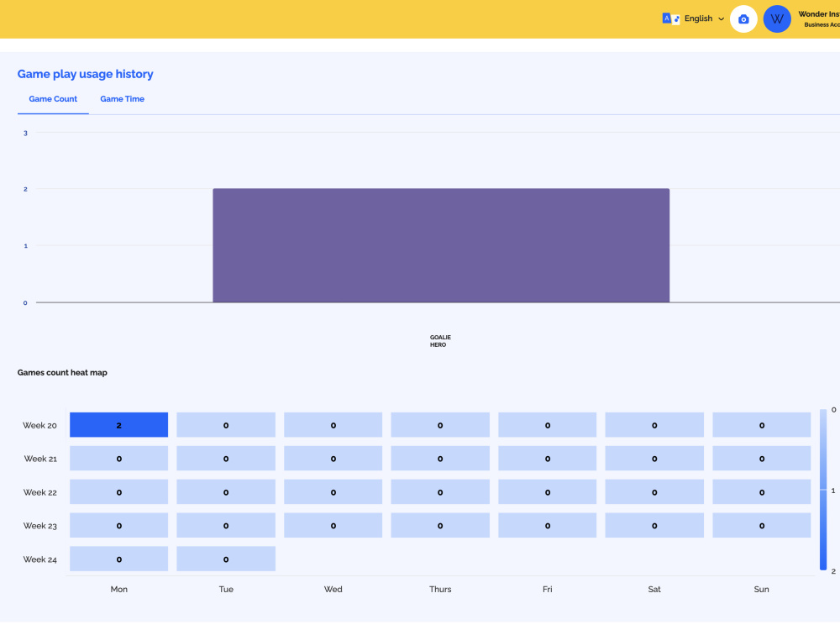
Task: Open the Wonder Business Account name
Action: [x=818, y=18]
